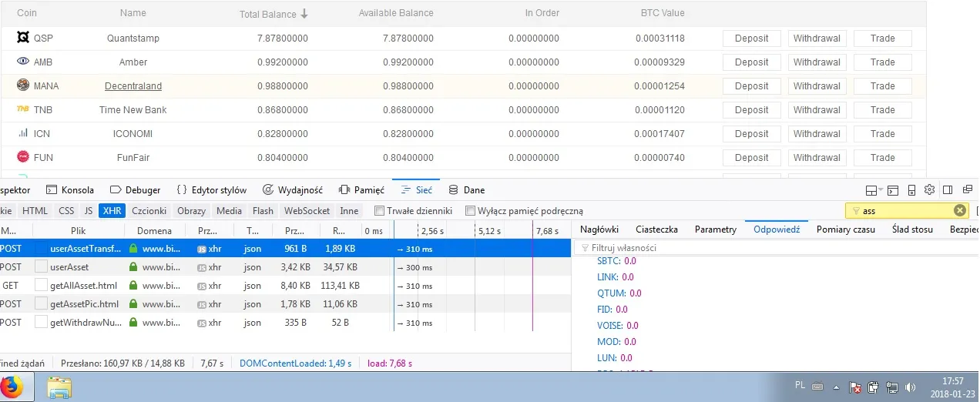
Task: Toggle the Czcionki request filter
Action: point(149,210)
